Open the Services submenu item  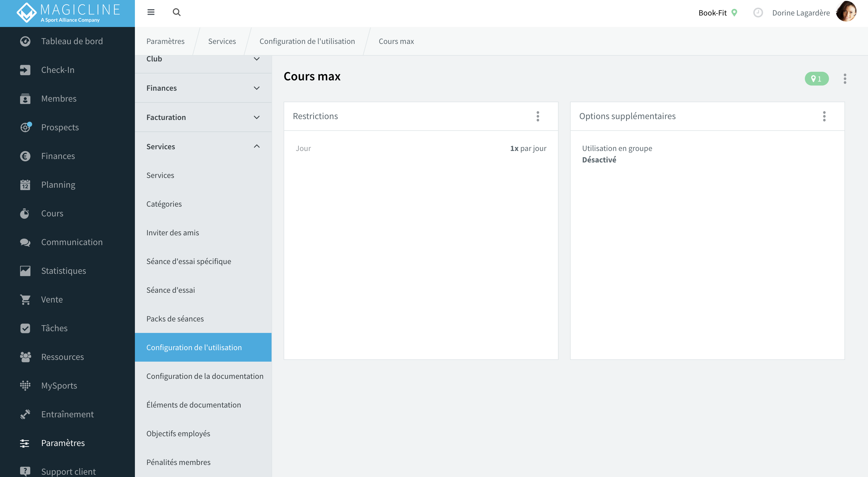(x=203, y=175)
